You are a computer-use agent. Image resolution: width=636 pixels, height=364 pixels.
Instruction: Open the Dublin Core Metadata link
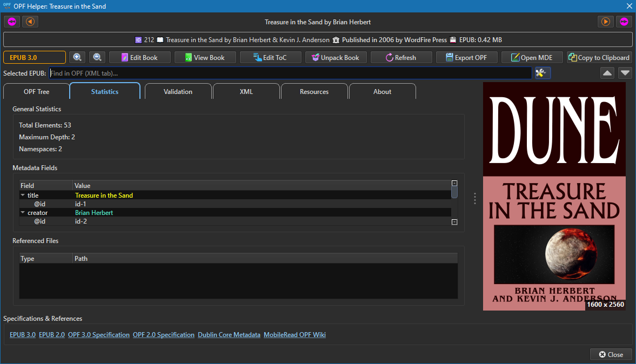(x=229, y=335)
